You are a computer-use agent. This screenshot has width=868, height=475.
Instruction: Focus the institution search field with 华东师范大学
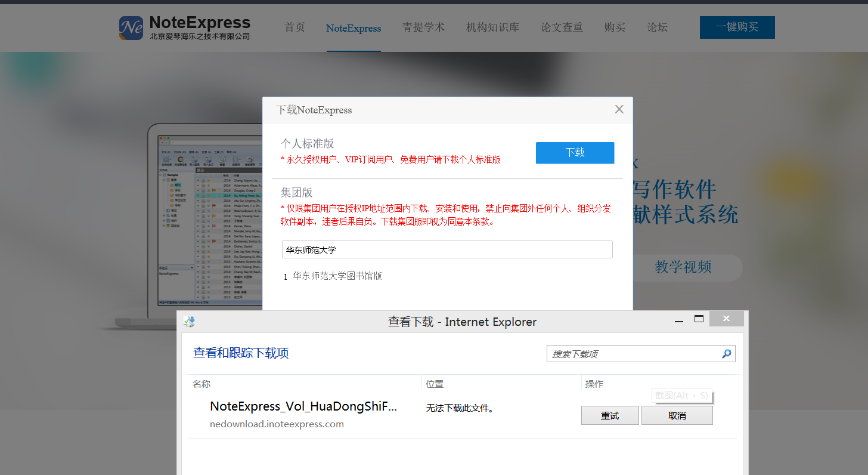(x=447, y=249)
